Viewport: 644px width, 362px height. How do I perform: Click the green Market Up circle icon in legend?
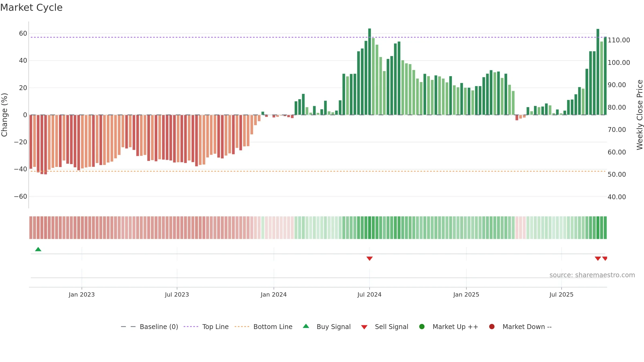point(422,327)
